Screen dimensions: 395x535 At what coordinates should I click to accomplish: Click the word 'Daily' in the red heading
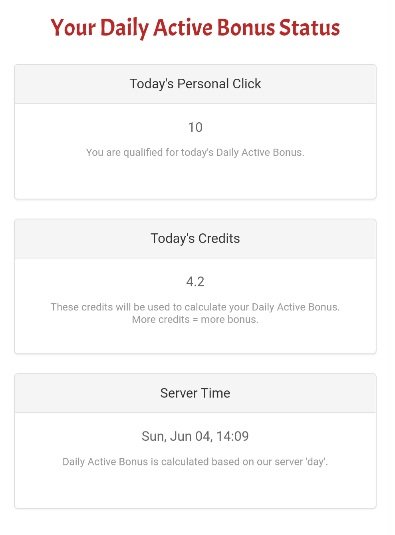point(124,29)
